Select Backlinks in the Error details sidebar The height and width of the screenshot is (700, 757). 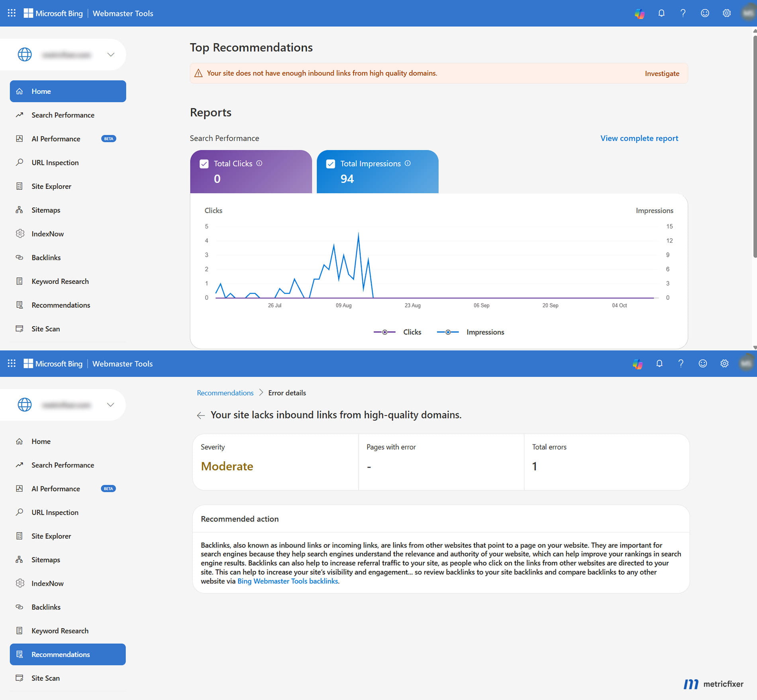pos(68,607)
